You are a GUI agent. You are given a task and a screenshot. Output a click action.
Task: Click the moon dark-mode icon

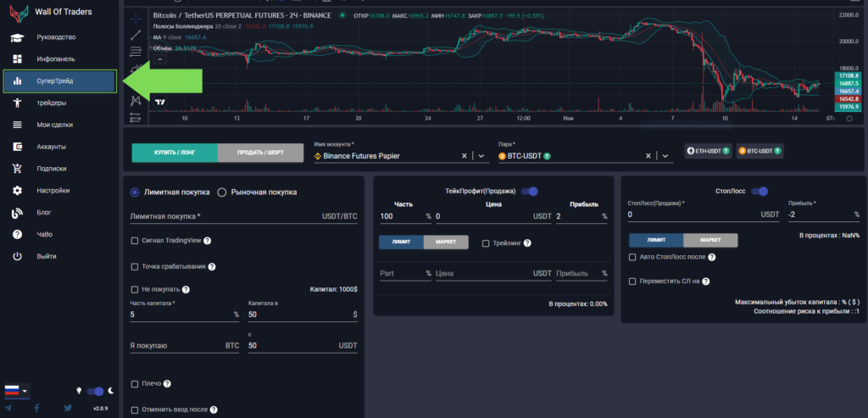[x=111, y=391]
